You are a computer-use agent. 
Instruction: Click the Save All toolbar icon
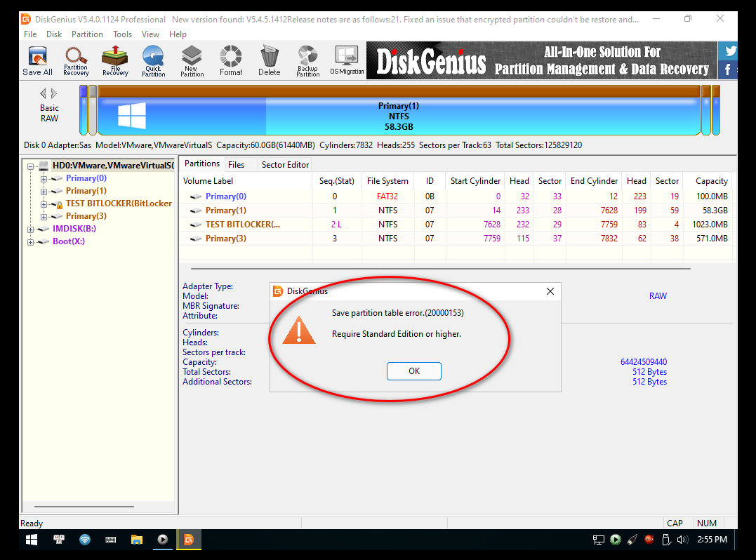click(x=38, y=61)
